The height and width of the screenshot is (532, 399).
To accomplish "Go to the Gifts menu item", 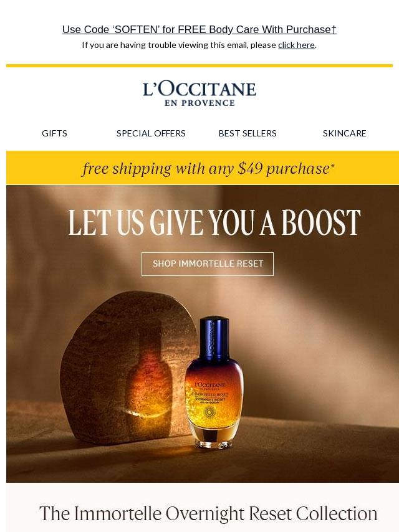I will pos(54,133).
